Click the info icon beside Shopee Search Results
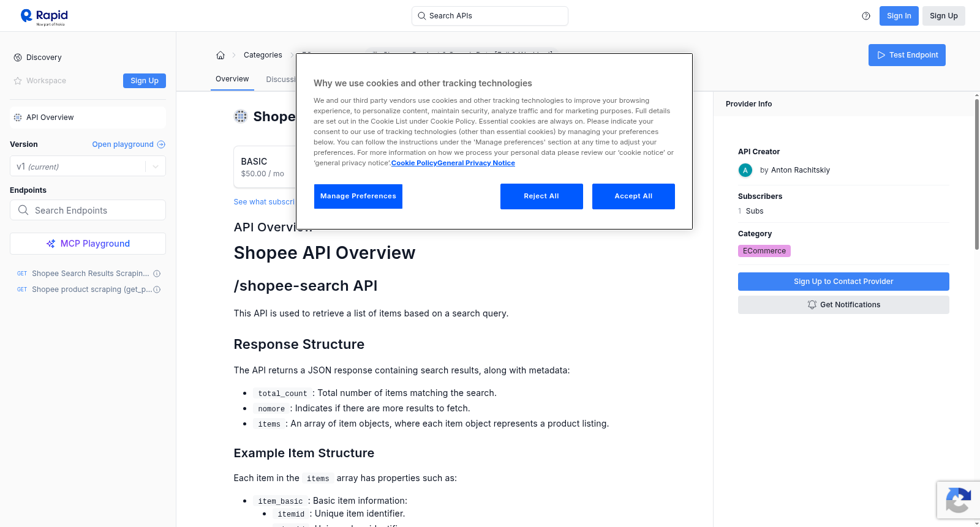Screen dimensions: 980x527 157,274
